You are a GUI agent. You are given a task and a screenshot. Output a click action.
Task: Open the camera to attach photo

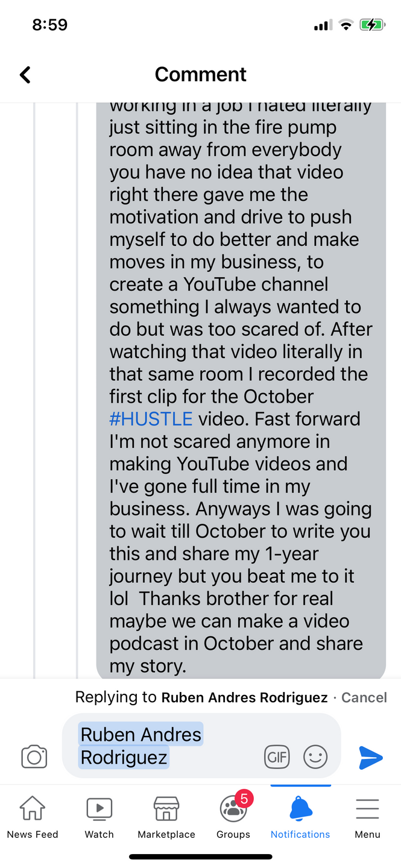pos(34,757)
